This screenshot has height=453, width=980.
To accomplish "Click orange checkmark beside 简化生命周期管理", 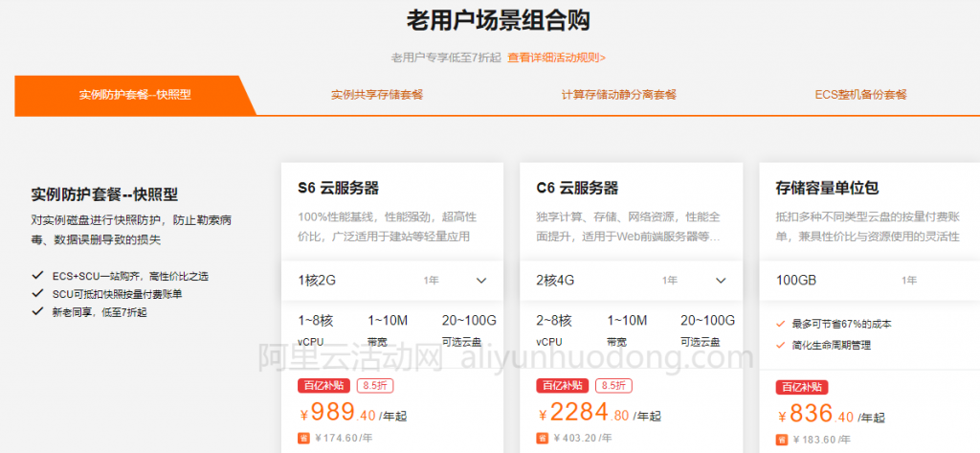I will [x=780, y=345].
